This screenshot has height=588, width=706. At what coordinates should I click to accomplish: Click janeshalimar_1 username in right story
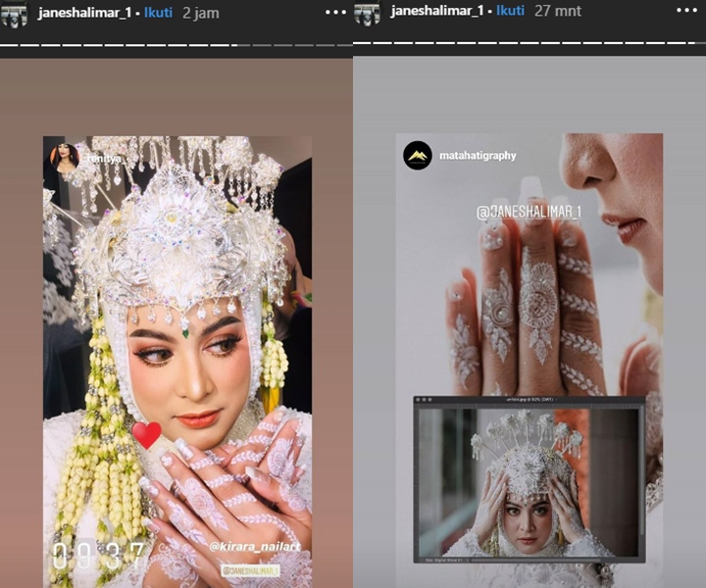pyautogui.click(x=436, y=11)
